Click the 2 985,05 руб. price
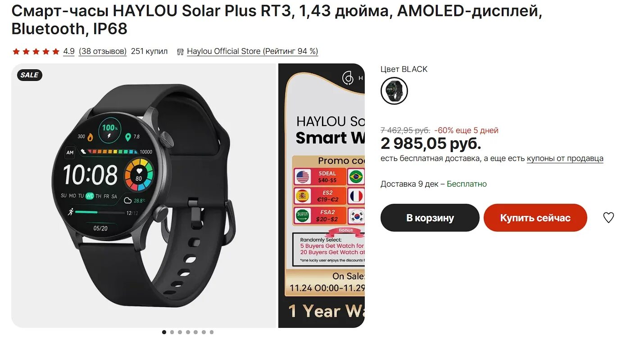 pyautogui.click(x=431, y=144)
